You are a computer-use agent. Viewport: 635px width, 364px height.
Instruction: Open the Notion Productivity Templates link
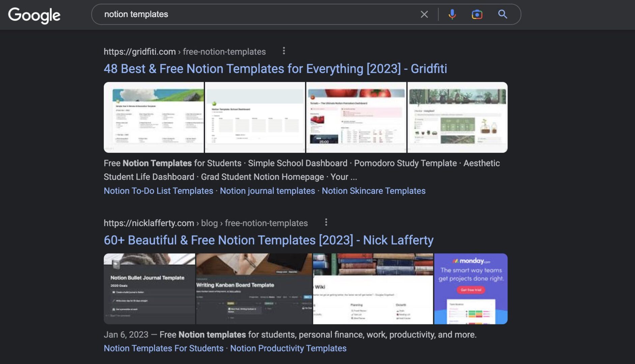coord(288,348)
